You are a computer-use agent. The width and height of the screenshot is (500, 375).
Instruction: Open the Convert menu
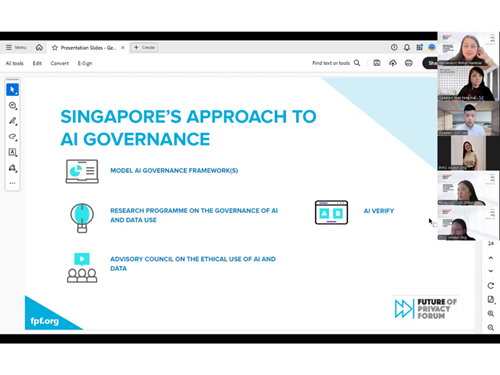coord(60,63)
